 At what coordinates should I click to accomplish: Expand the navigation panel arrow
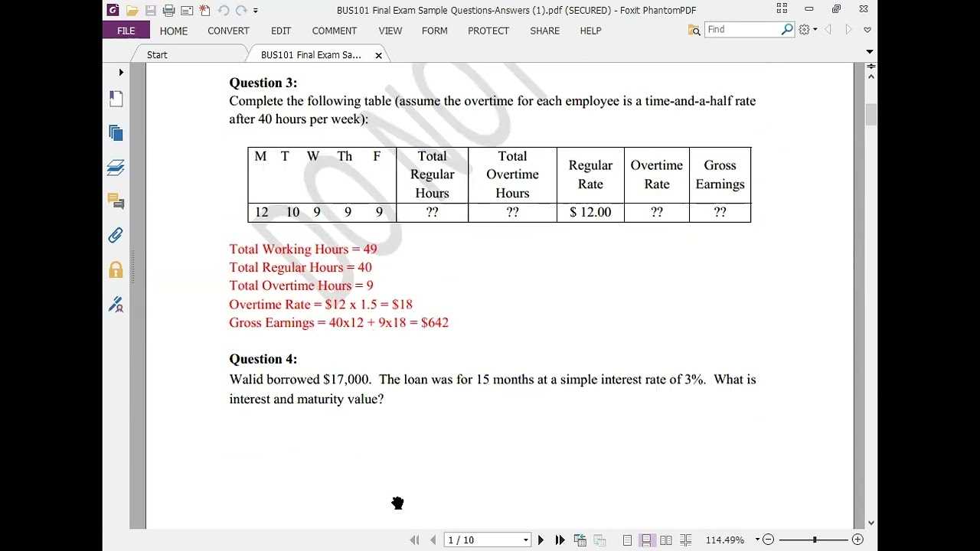[x=121, y=73]
